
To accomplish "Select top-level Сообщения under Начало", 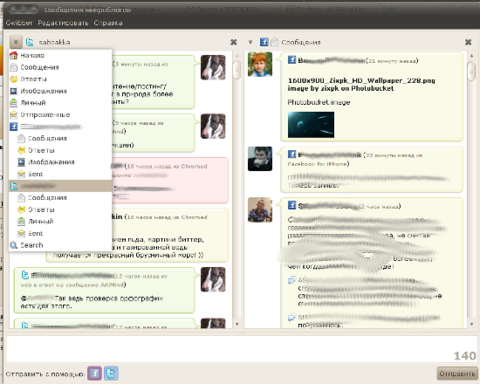I will coord(60,67).
